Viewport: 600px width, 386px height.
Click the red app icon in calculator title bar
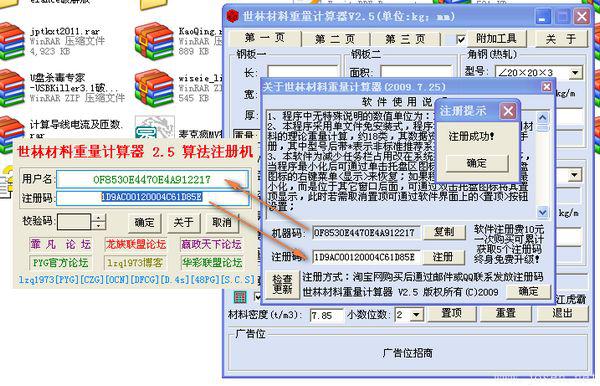point(232,16)
